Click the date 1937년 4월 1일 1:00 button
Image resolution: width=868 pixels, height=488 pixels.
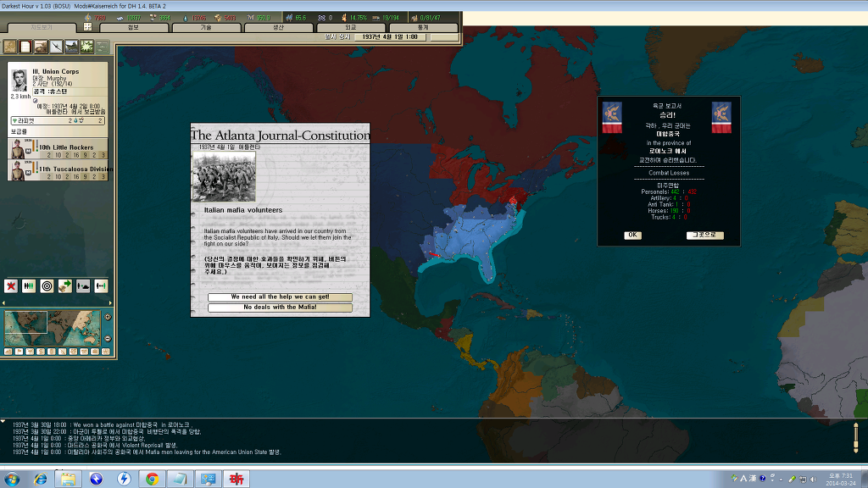pos(390,37)
